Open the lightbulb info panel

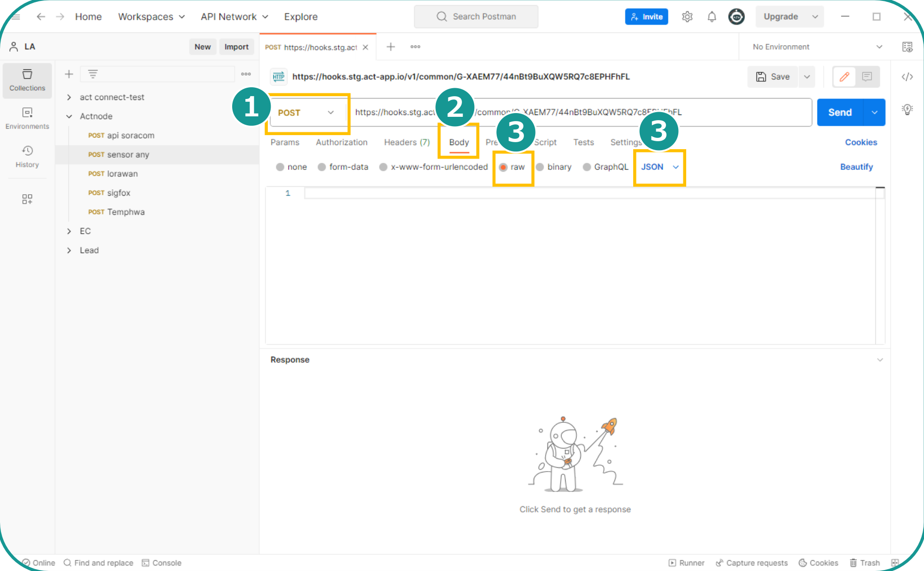coord(907,109)
